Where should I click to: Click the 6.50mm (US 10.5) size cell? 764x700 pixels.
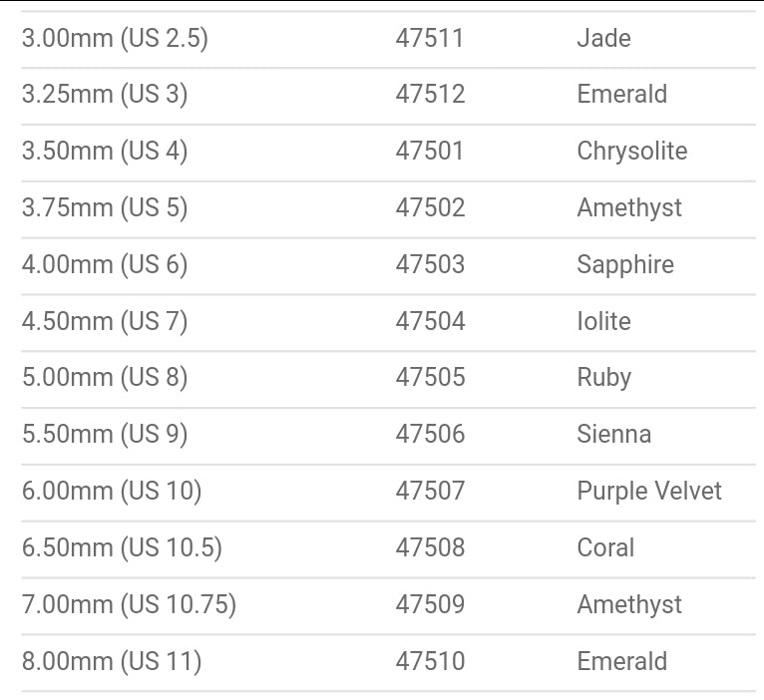122,548
